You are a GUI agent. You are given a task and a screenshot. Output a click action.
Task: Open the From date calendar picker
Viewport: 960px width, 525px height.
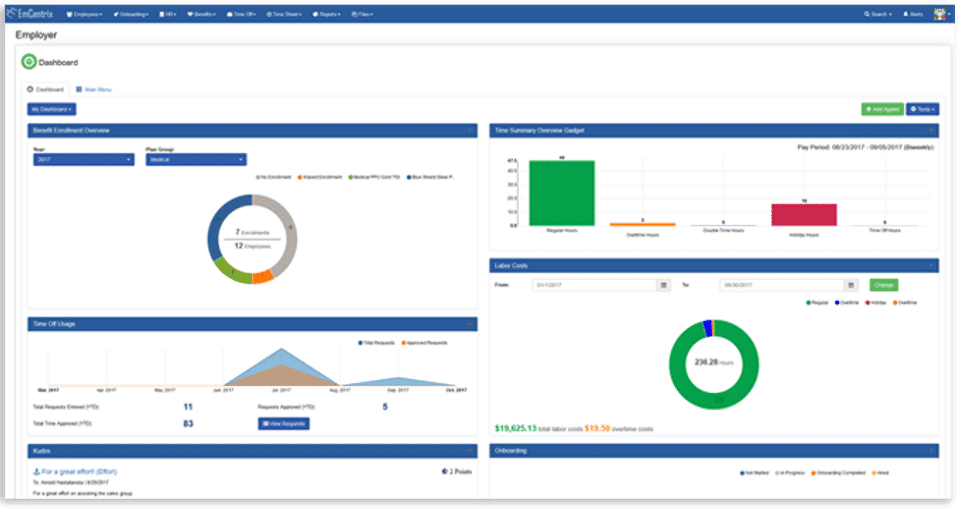[664, 285]
